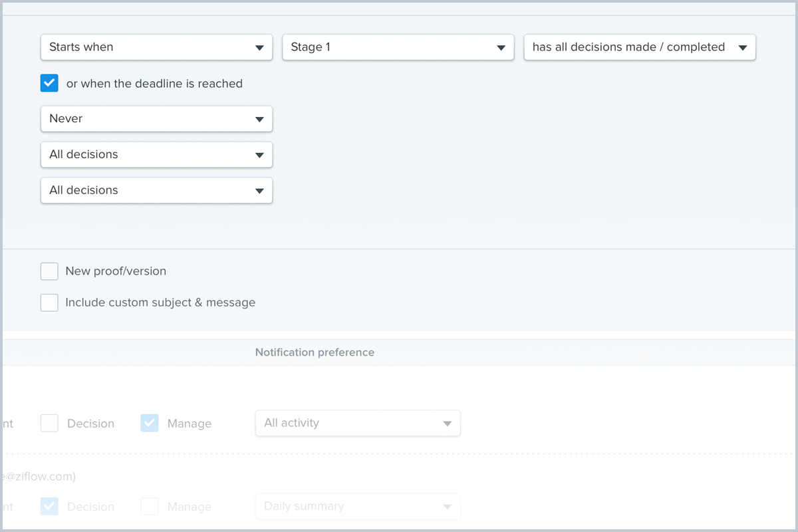Check "Include custom subject & message"

[49, 302]
